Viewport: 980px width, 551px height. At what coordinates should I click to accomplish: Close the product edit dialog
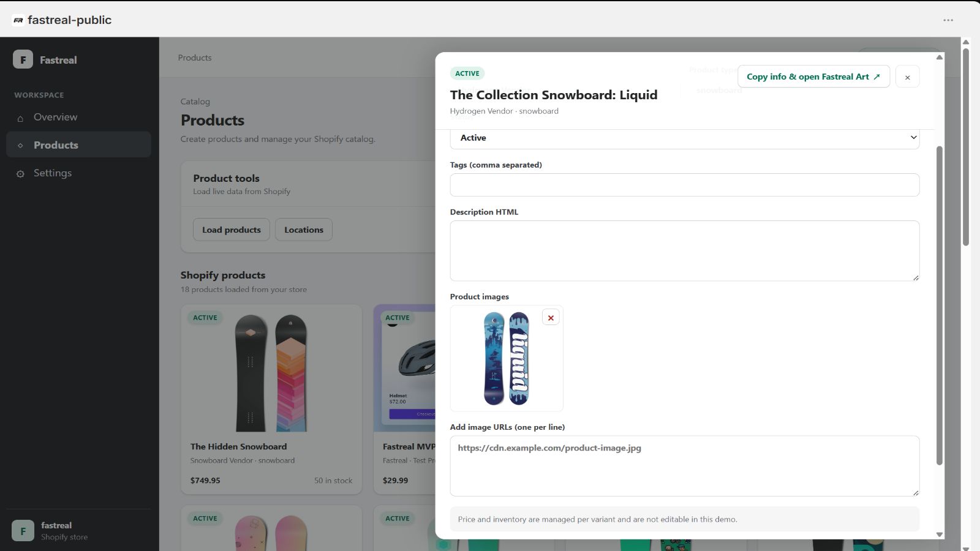tap(907, 77)
